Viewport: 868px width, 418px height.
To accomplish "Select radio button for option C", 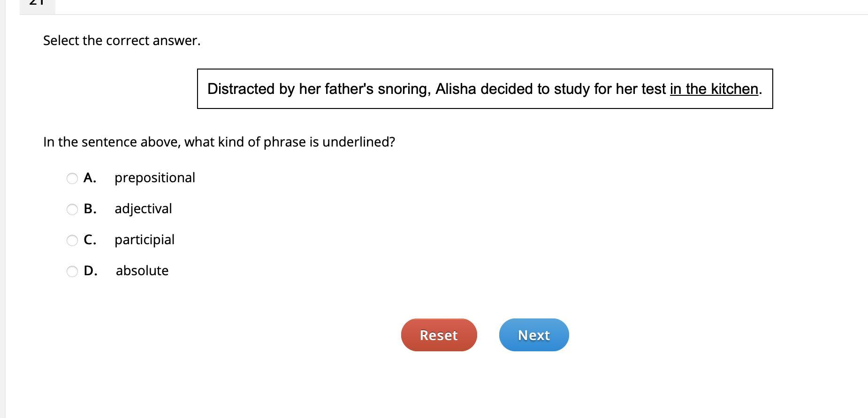I will pos(72,240).
